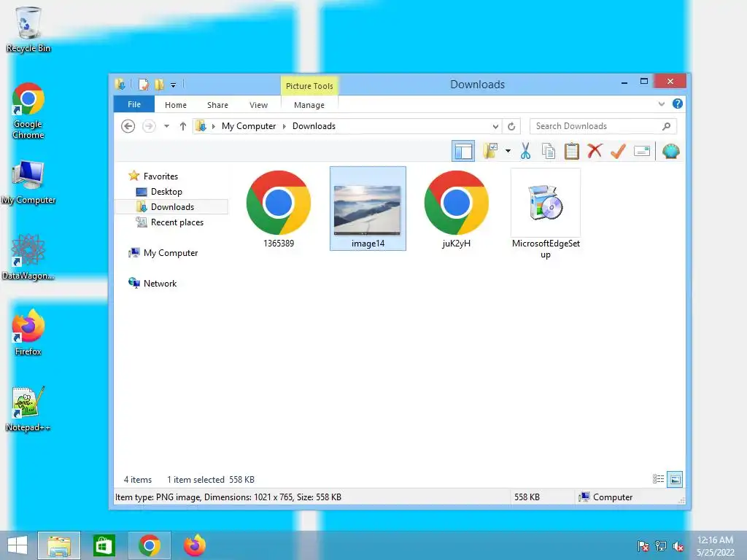The height and width of the screenshot is (560, 747).
Task: Open the recent locations dropdown arrow
Action: pyautogui.click(x=166, y=126)
